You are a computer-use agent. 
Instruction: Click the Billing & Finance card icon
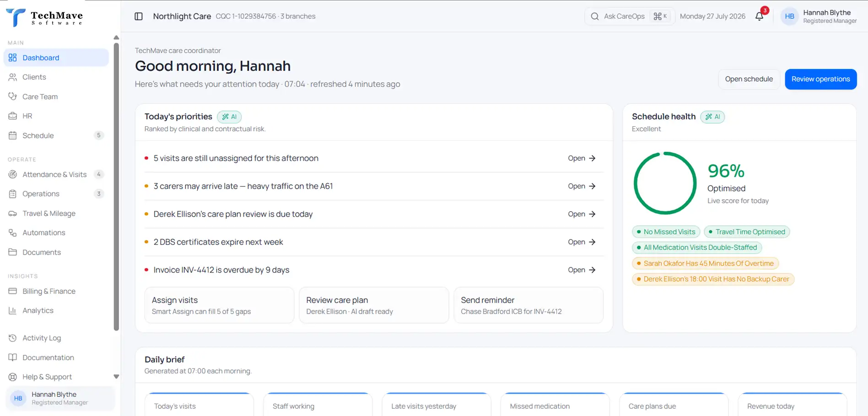13,291
